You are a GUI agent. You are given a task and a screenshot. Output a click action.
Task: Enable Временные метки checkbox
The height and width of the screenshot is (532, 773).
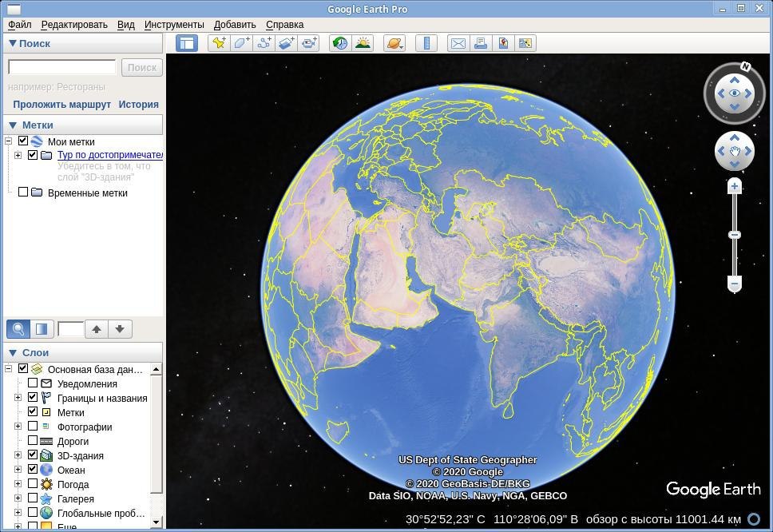(22, 192)
